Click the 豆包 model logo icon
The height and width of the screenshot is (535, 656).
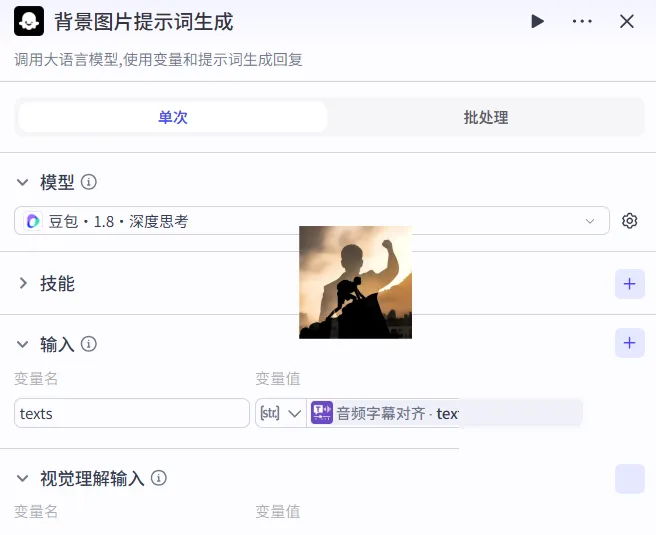point(33,221)
